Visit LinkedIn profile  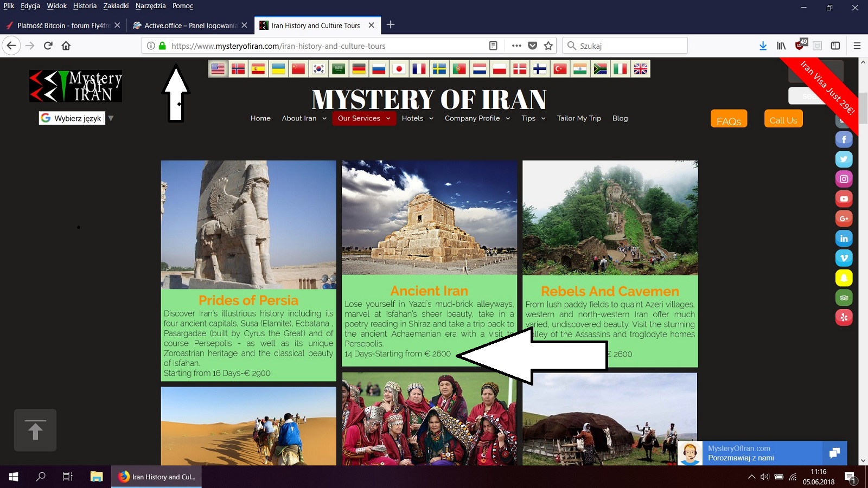tap(844, 239)
